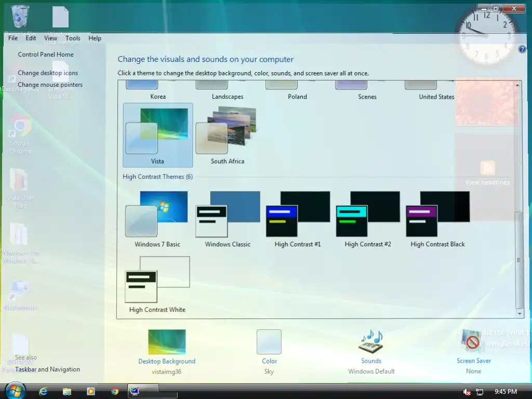Open Sounds settings icon
Image resolution: width=532 pixels, height=399 pixels.
[371, 342]
